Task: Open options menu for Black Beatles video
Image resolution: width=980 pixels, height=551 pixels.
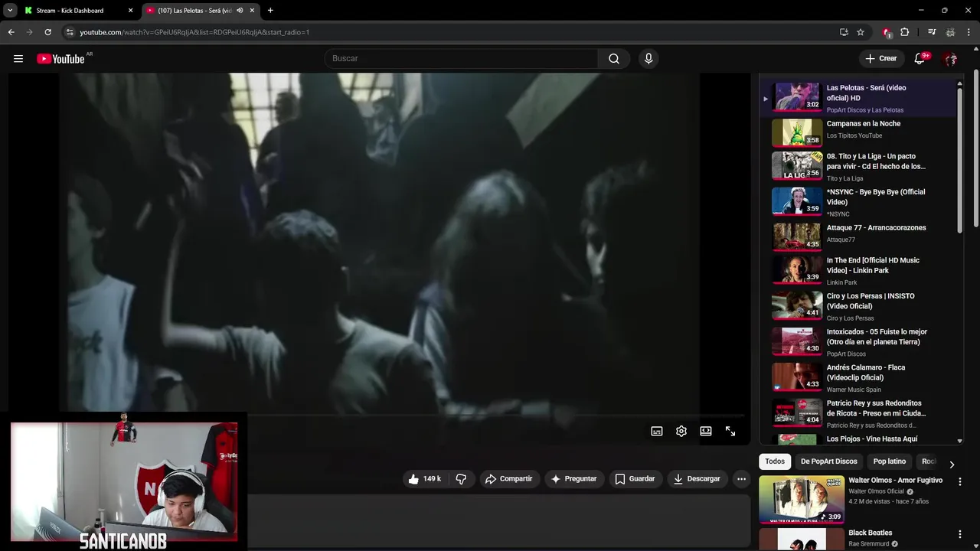Action: click(959, 534)
